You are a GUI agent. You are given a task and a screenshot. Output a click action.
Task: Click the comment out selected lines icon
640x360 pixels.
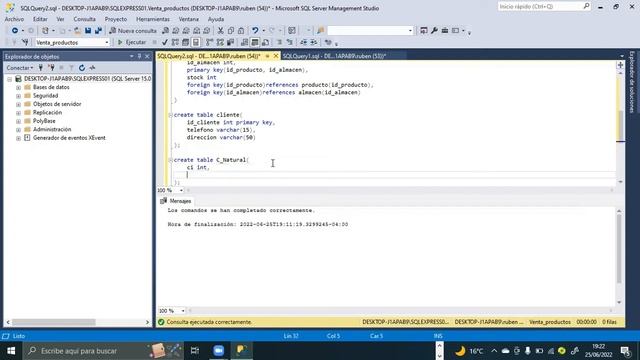[x=280, y=42]
